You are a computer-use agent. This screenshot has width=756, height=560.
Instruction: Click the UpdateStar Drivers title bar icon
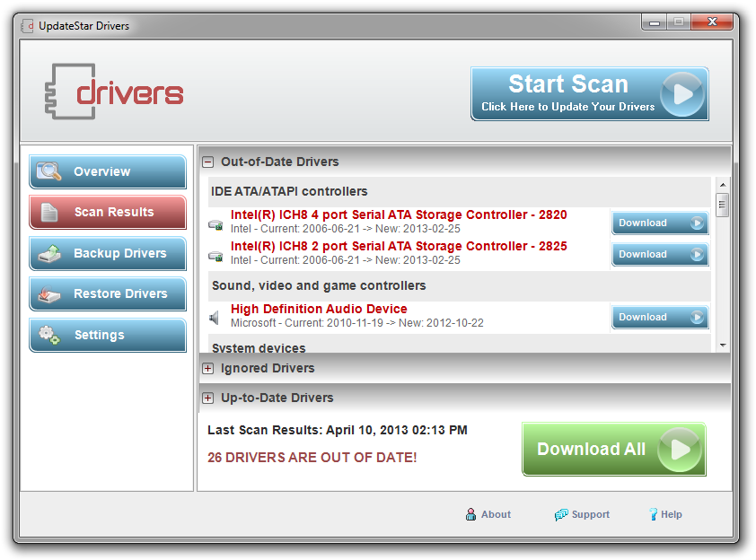coord(28,25)
